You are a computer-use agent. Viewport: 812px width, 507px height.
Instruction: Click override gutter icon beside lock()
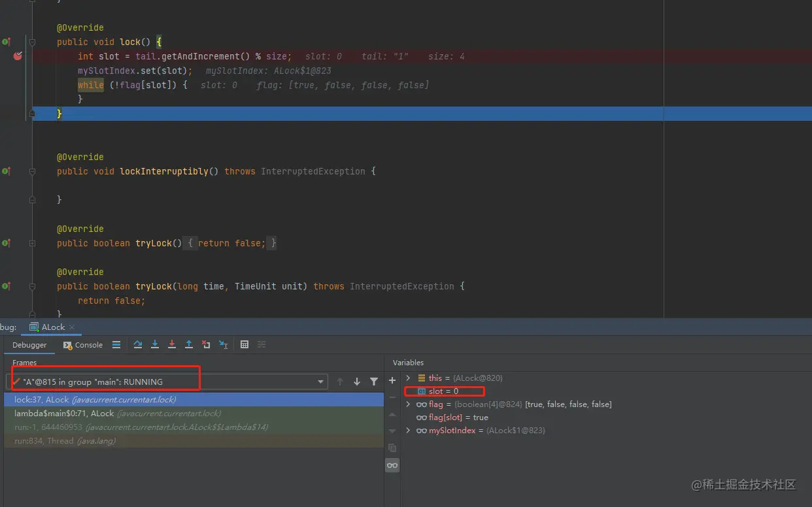click(6, 42)
